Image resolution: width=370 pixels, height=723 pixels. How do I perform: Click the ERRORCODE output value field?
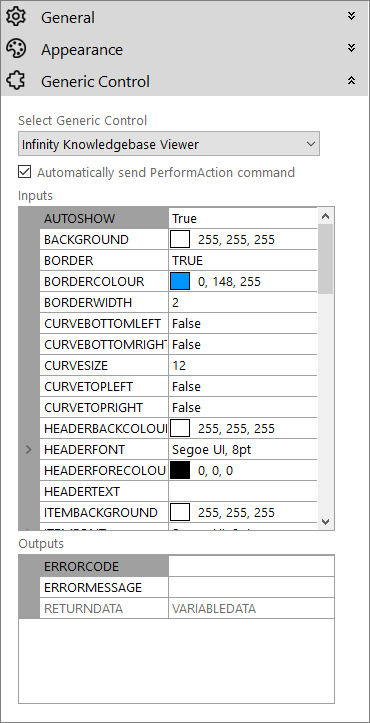(251, 566)
